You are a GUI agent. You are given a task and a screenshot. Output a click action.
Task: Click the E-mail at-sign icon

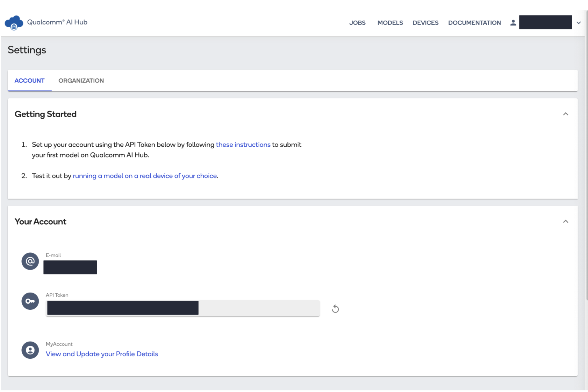[x=30, y=261]
